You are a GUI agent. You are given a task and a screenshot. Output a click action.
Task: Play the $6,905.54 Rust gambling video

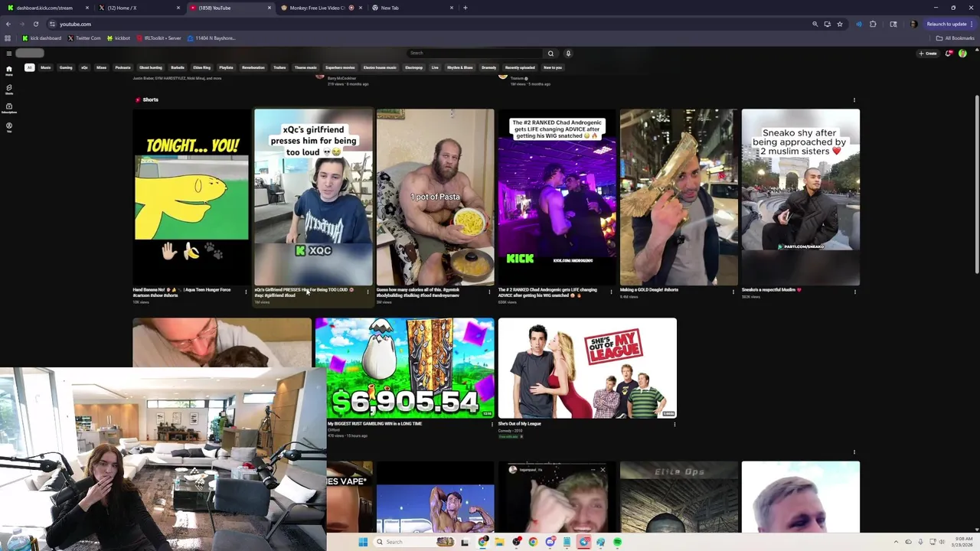(x=404, y=368)
